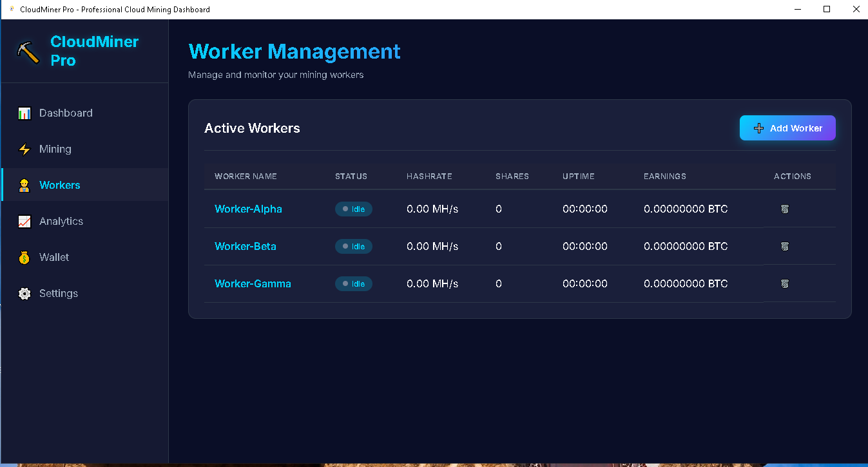Remove Worker-Gamma via its trash icon
This screenshot has width=868, height=467.
coord(784,284)
